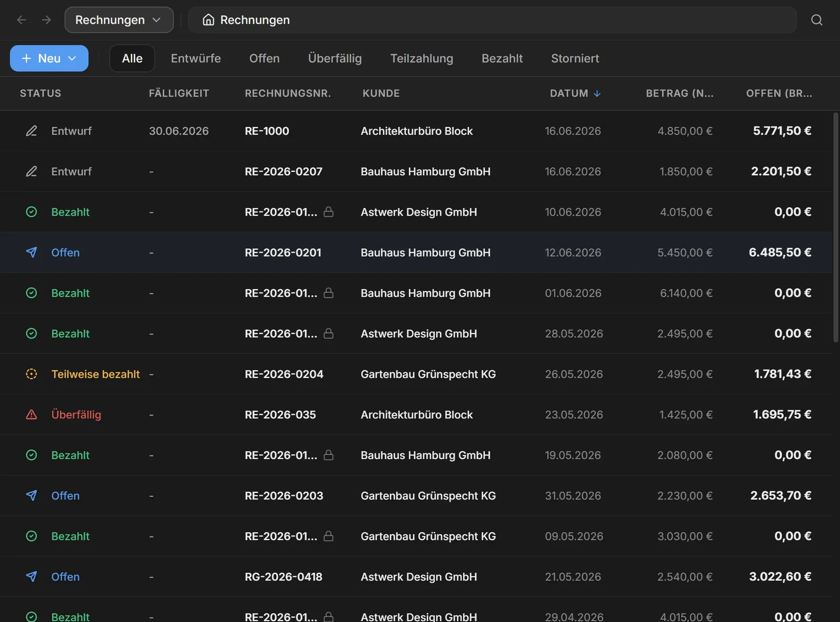Image resolution: width=840 pixels, height=622 pixels.
Task: Click lock icon on invoice dated 01.06.2026
Action: [x=329, y=293]
